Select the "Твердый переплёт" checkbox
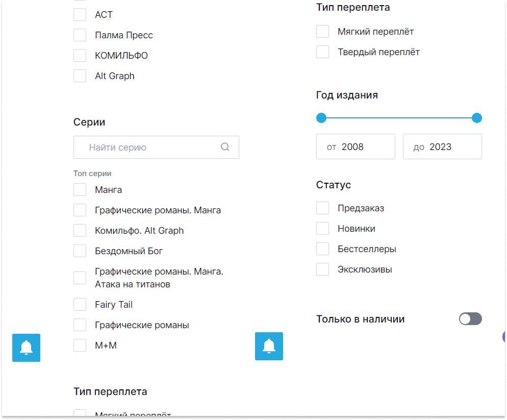 point(323,52)
